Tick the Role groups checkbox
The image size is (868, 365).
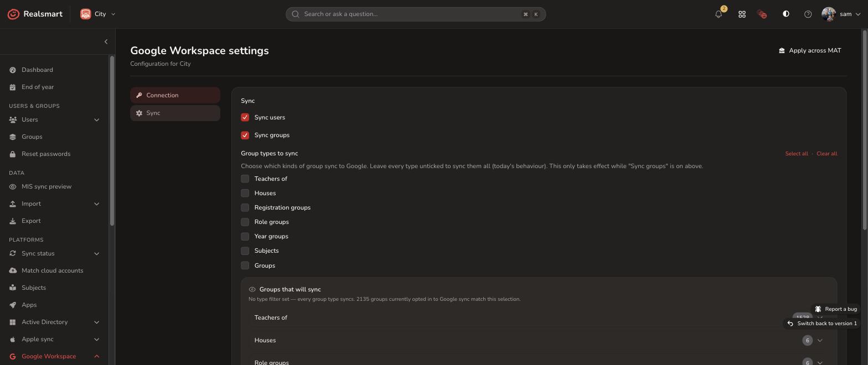(x=245, y=222)
